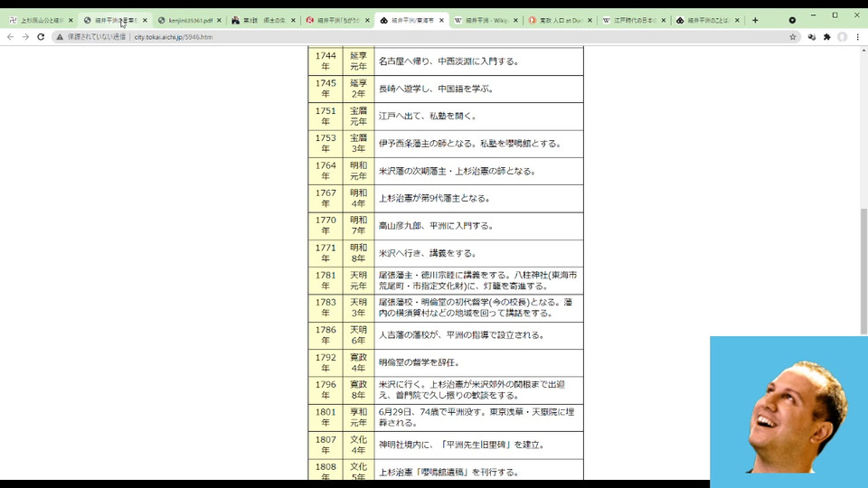The width and height of the screenshot is (868, 488).
Task: Click the text 高山彦九郎、平洲に入門する。
Action: [436, 226]
